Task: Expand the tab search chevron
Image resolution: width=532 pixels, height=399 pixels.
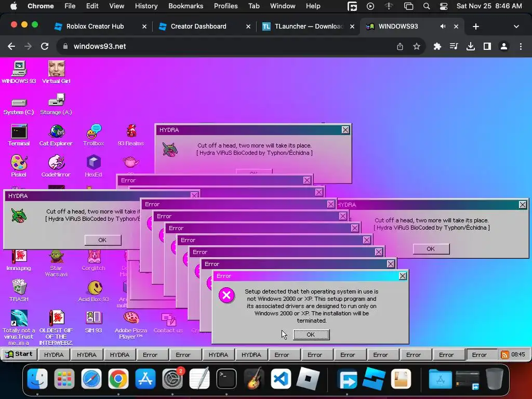Action: coord(516,26)
